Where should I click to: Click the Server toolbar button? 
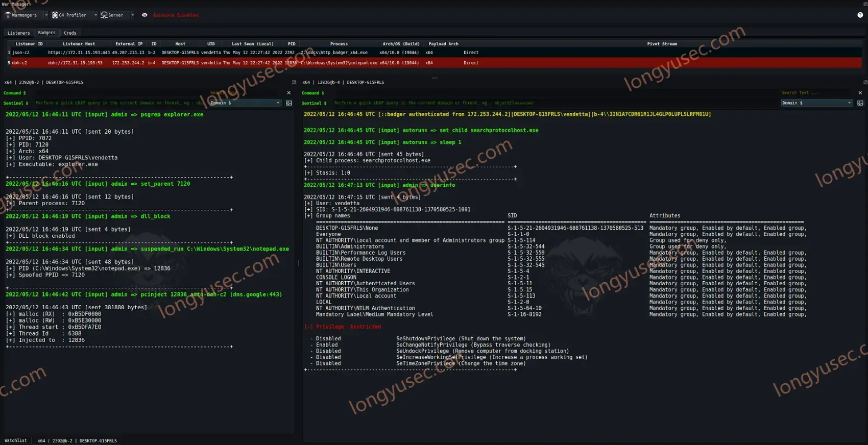(112, 15)
